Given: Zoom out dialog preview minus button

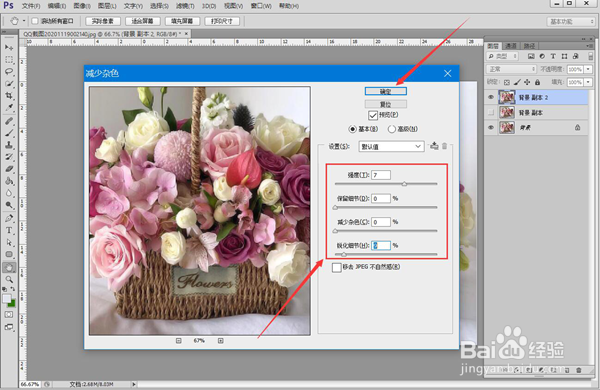Looking at the screenshot, I should [179, 341].
